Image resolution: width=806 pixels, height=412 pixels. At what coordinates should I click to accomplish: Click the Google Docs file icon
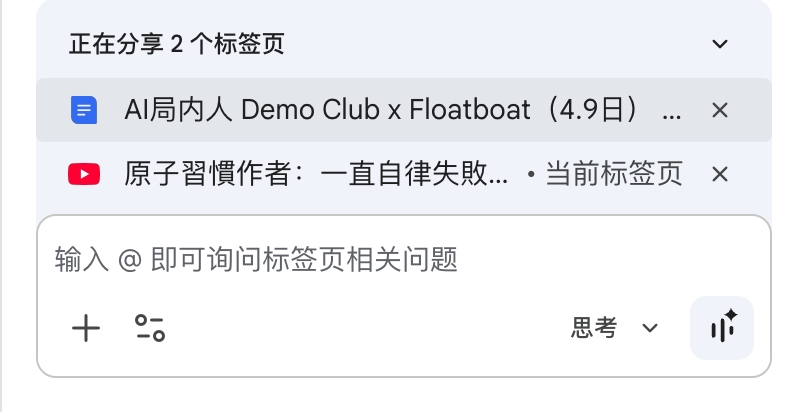[84, 110]
